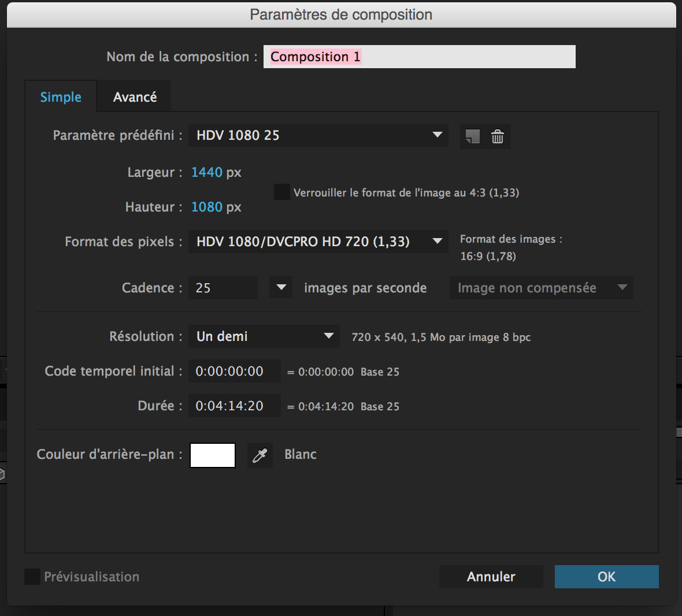The width and height of the screenshot is (682, 616).
Task: Enable the Prévisualisation checkbox
Action: pos(32,577)
